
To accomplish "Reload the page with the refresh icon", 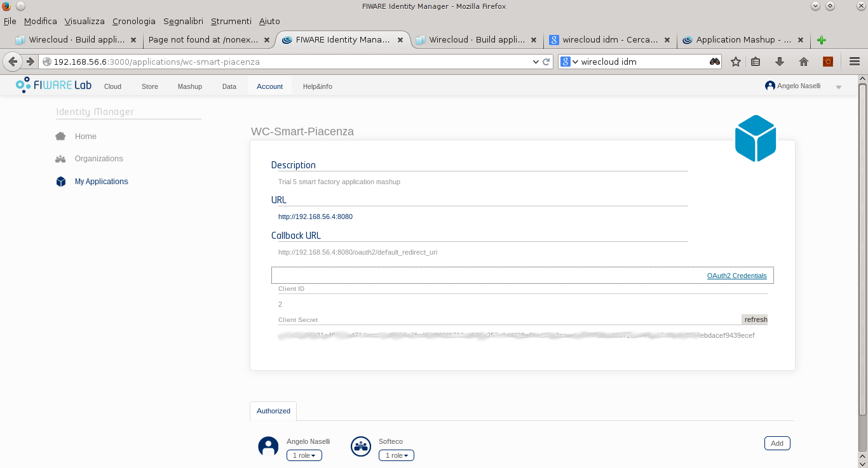I will 546,62.
